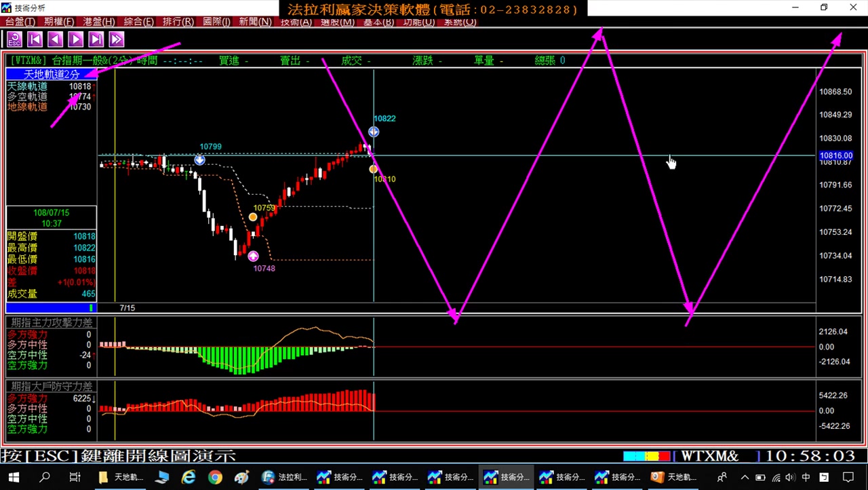Click the 空方中性 value -24 in the attack panel
The image size is (868, 490).
(85, 355)
